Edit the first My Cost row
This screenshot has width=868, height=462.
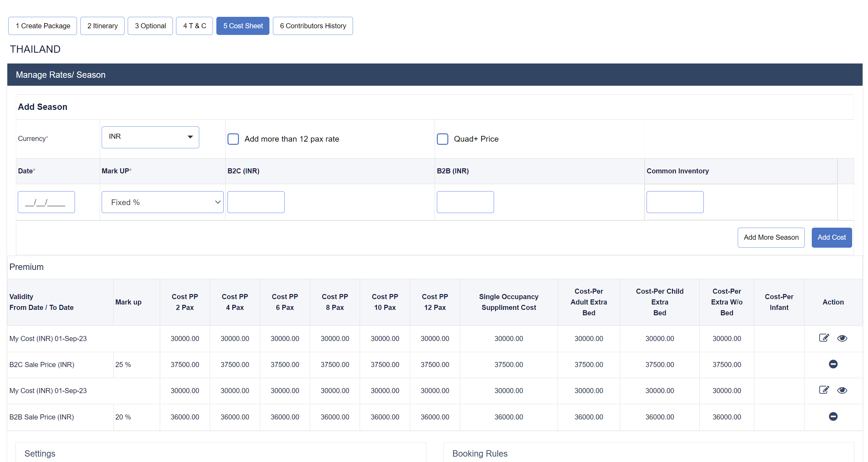coord(824,338)
